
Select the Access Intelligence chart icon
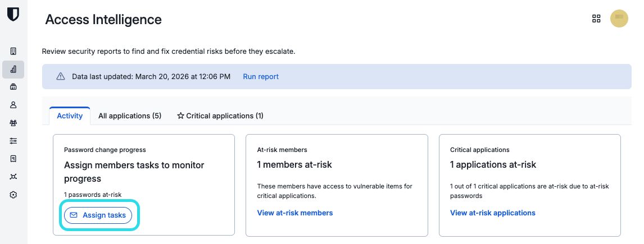[x=13, y=69]
